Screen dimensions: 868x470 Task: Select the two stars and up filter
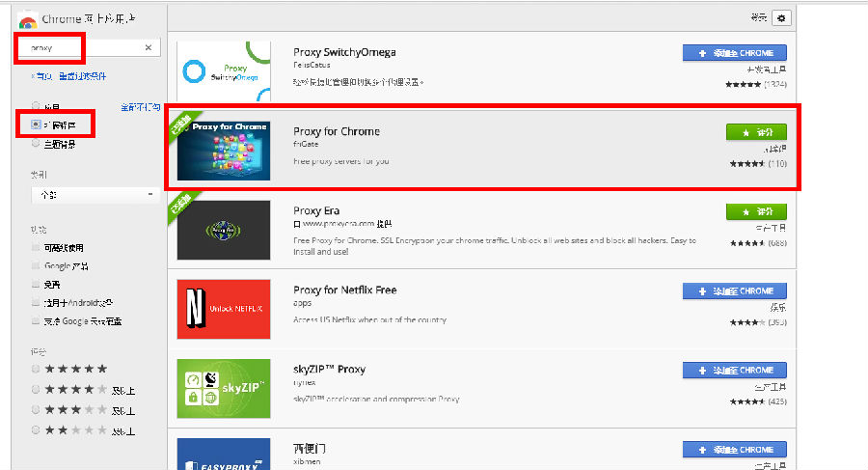coord(36,429)
